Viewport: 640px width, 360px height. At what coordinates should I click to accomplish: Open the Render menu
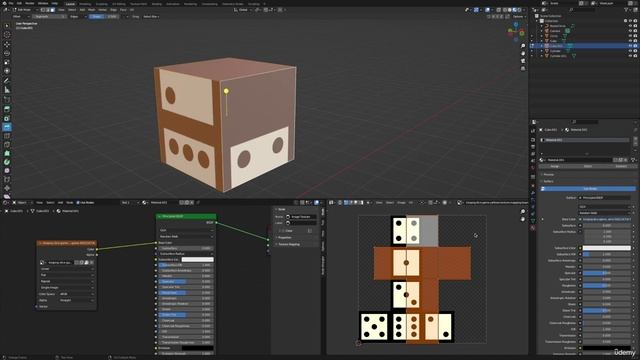(x=30, y=3)
